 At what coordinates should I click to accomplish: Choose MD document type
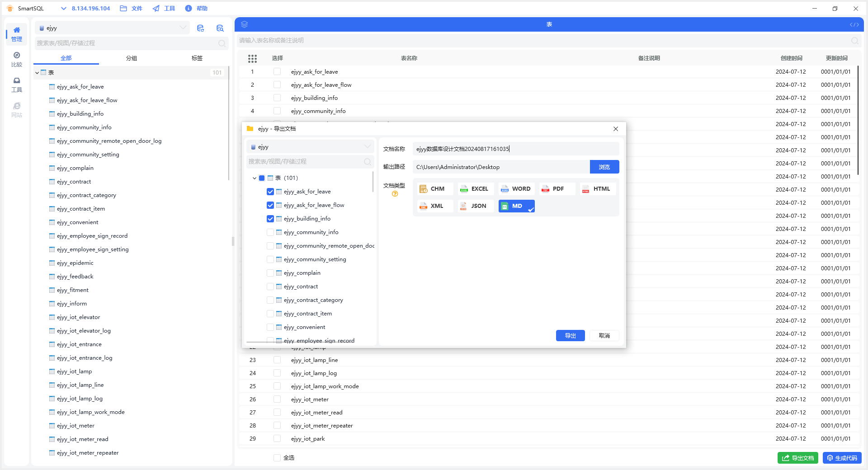click(516, 206)
